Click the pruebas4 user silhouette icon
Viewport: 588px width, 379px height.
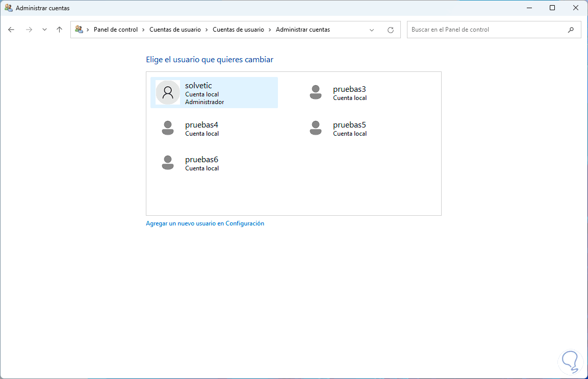click(x=168, y=128)
